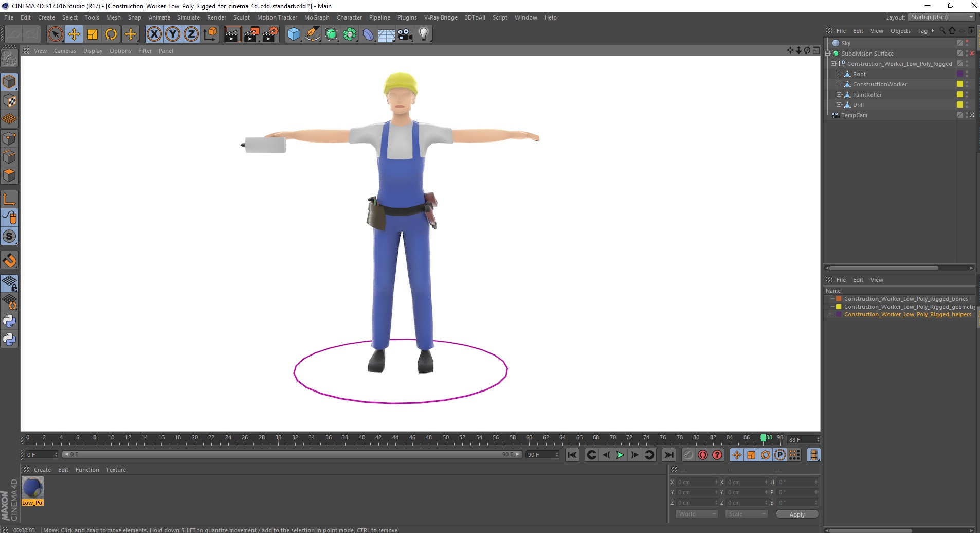
Task: Open the Scale mode dropdown
Action: coord(746,514)
